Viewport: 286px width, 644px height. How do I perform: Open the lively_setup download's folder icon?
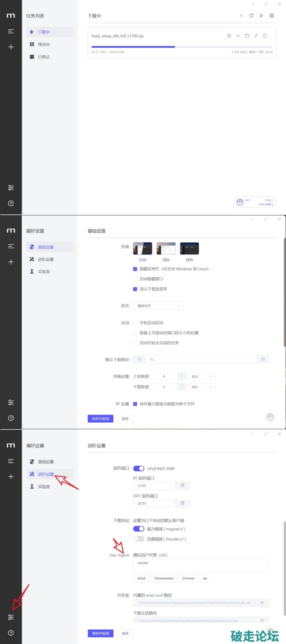(247, 36)
